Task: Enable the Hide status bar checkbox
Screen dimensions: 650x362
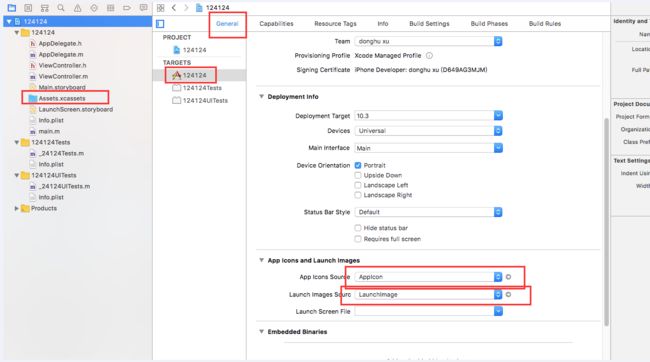Action: click(358, 228)
